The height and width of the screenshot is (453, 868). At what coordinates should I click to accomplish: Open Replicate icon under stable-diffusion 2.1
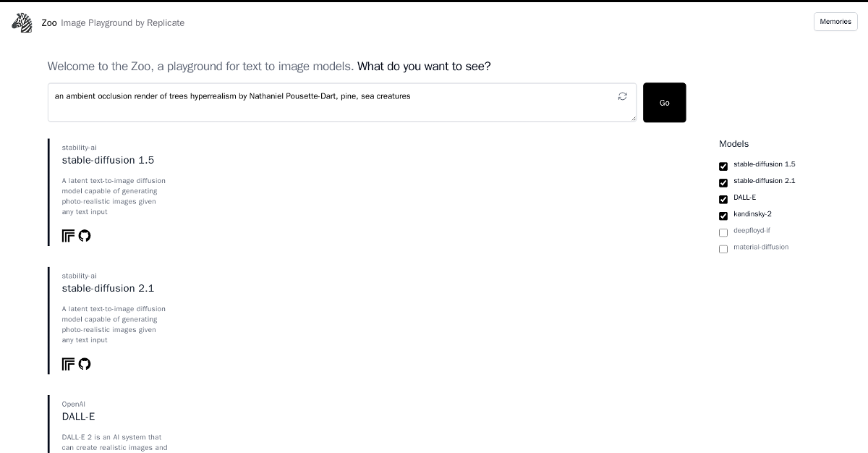point(69,364)
